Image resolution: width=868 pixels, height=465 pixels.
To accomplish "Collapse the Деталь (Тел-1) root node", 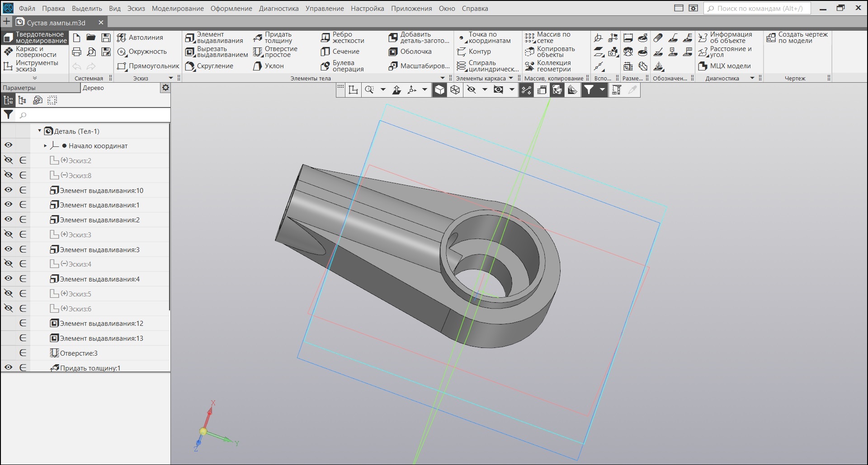I will click(39, 131).
